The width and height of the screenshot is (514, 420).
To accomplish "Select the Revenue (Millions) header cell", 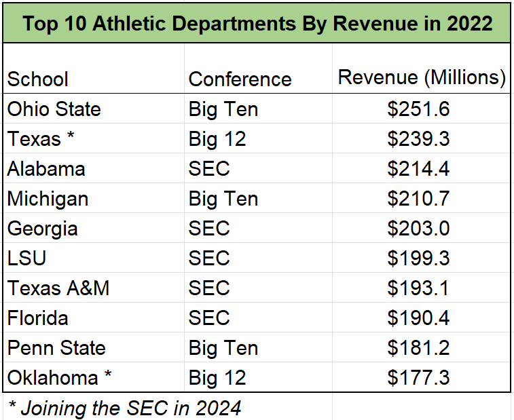I will coord(422,77).
